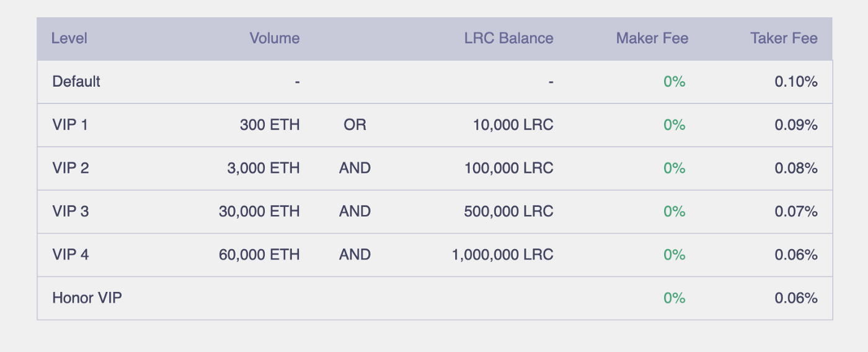
Task: Click the LRC Balance column header
Action: [x=508, y=38]
